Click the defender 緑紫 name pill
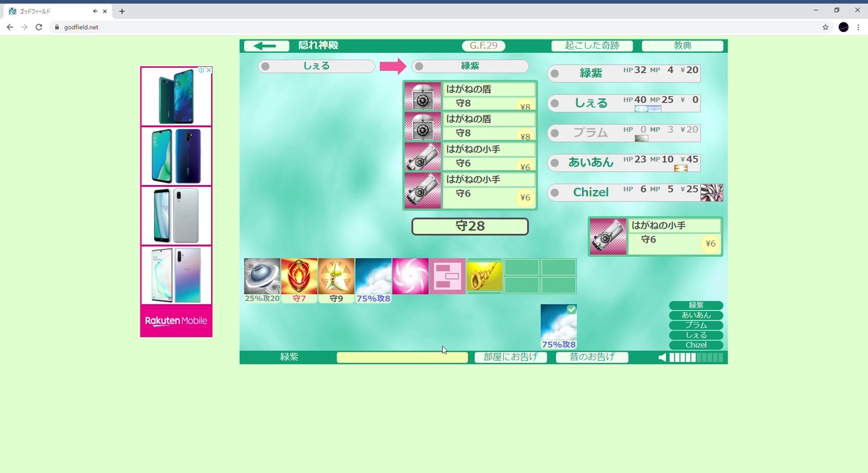Screen dimensions: 868x473 tap(470, 66)
